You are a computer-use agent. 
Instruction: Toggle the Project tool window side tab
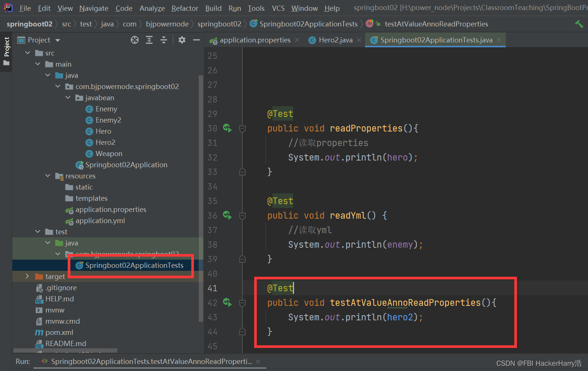6,51
